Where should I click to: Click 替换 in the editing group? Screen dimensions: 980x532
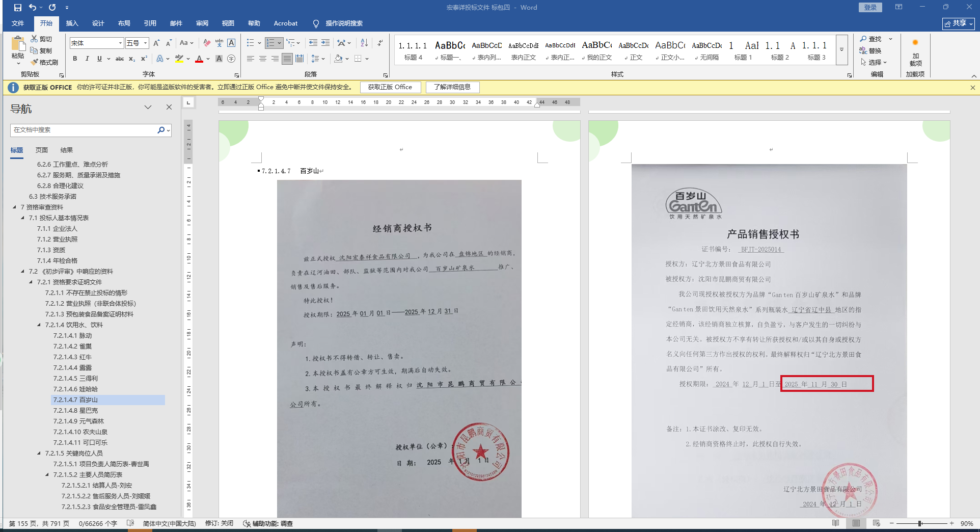click(870, 50)
